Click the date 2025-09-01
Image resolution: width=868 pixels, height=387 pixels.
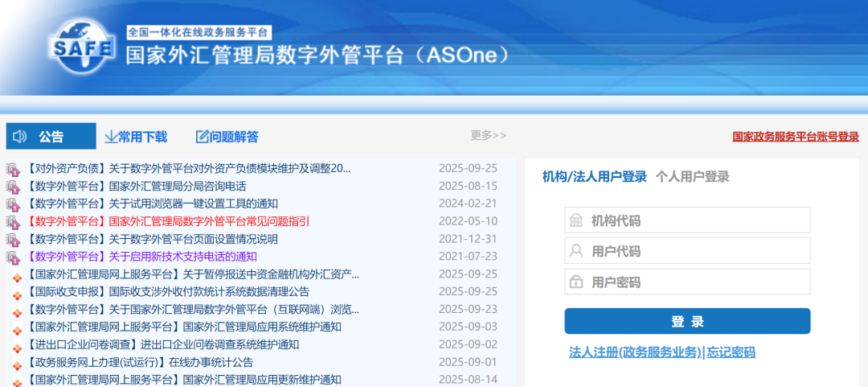468,363
